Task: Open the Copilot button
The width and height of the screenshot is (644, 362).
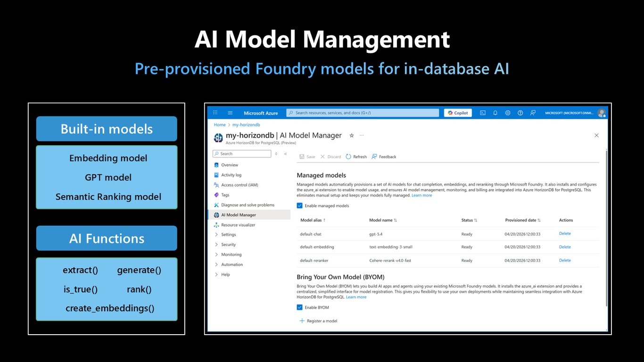Action: [x=458, y=113]
